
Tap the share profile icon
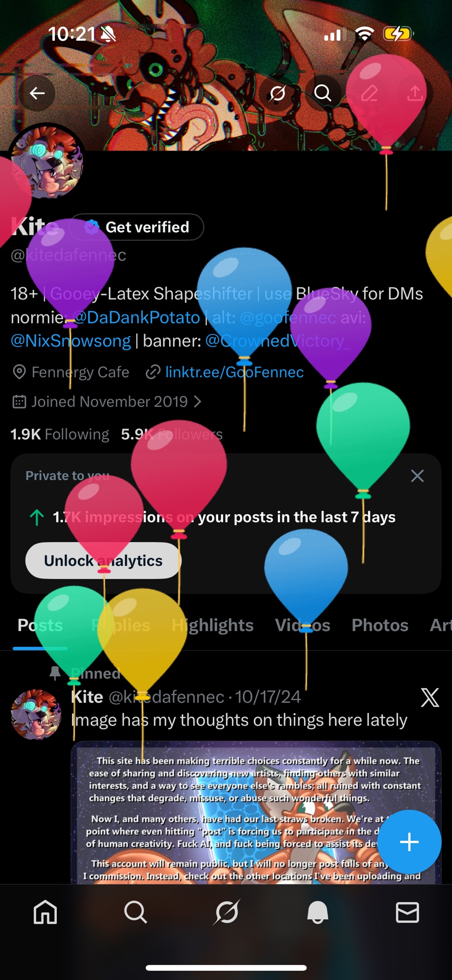pyautogui.click(x=415, y=93)
